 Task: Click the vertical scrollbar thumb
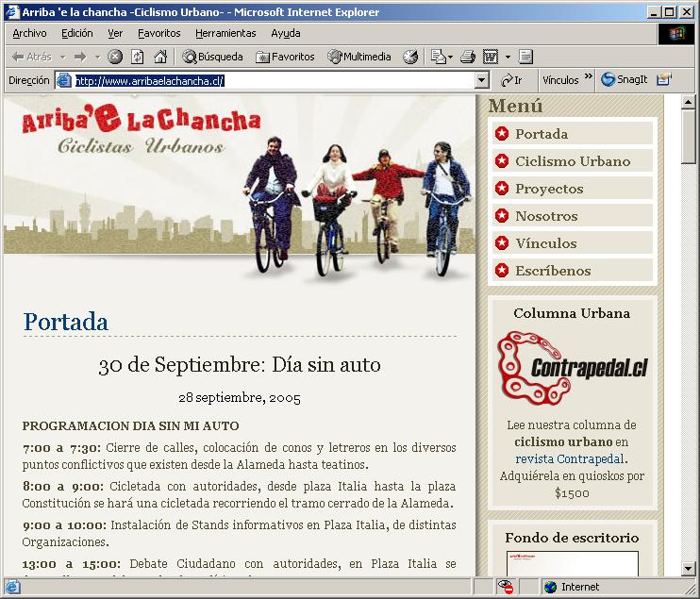[x=688, y=137]
